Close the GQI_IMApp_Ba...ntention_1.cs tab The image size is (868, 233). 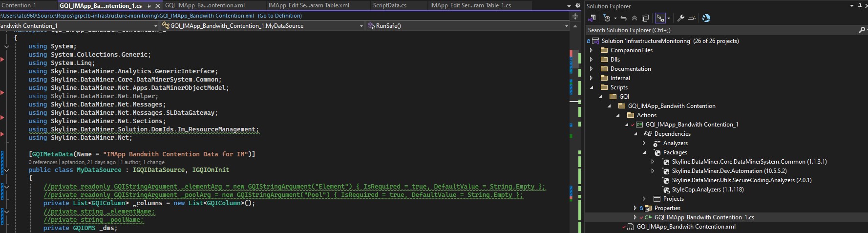(x=157, y=6)
